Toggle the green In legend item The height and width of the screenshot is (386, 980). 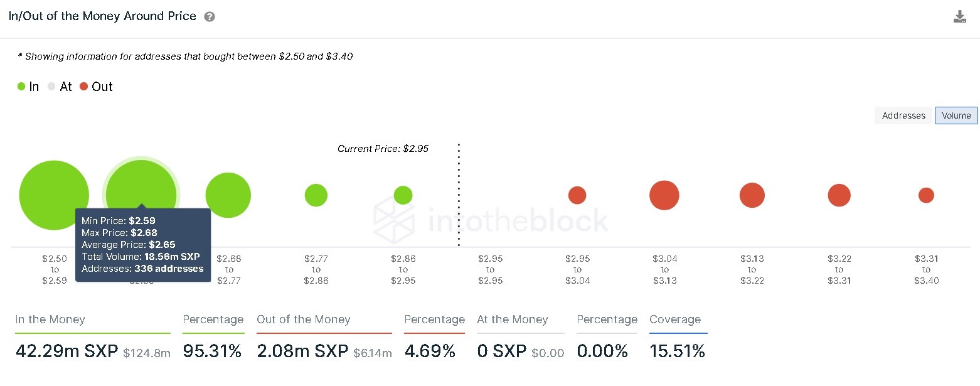(28, 87)
